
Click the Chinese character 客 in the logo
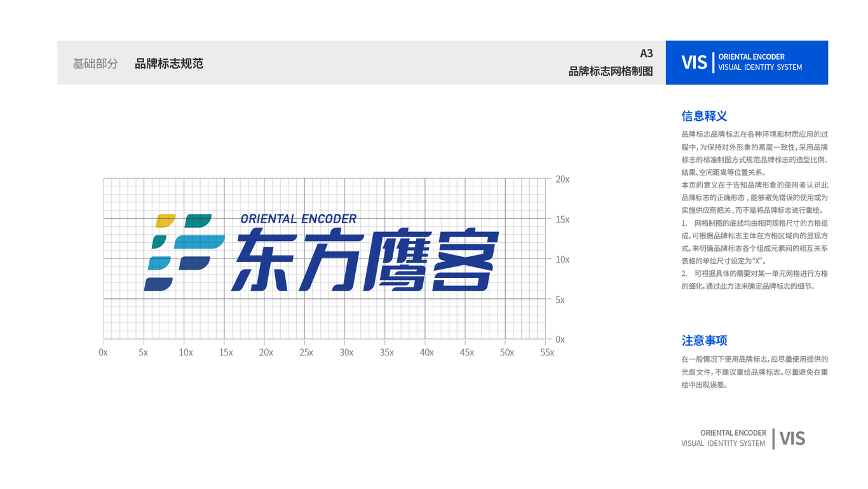(466, 260)
